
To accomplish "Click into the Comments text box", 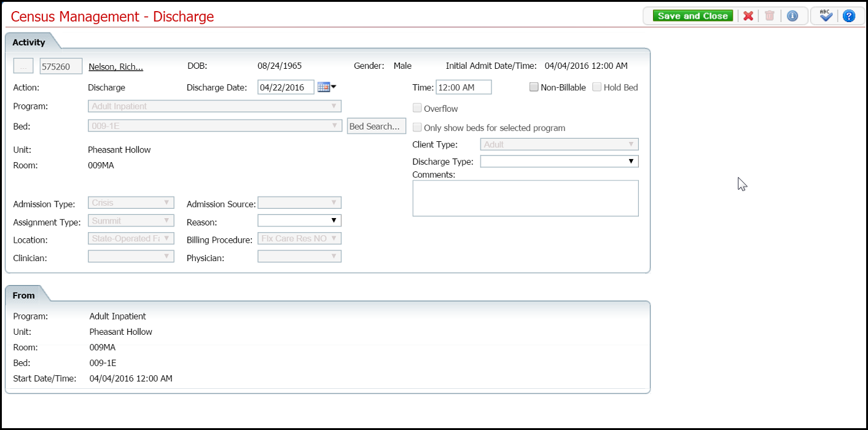I will 525,198.
